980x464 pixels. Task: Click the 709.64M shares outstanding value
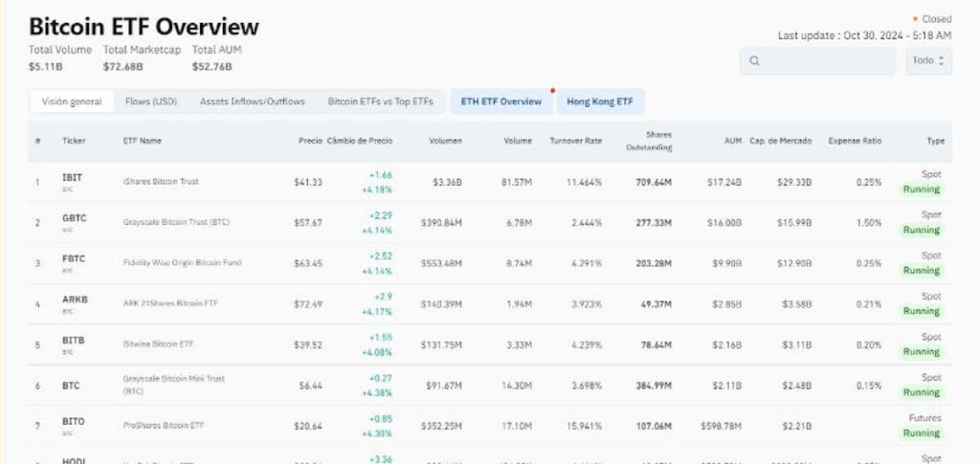pos(655,183)
